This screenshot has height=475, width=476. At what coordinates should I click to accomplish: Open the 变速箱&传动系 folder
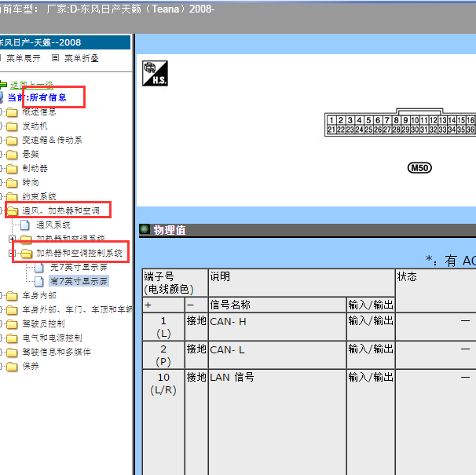point(52,141)
